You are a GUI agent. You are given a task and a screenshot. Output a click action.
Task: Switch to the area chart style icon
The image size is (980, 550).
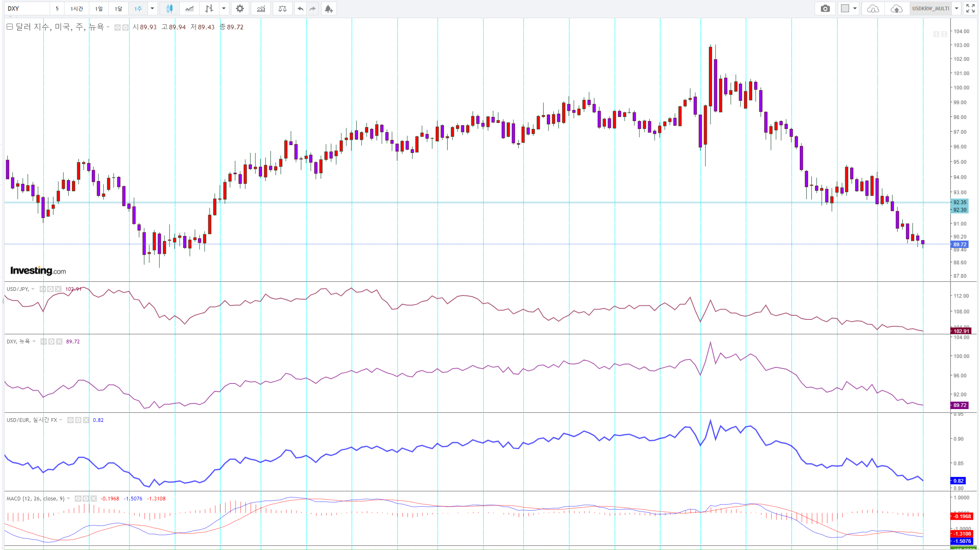pyautogui.click(x=189, y=9)
